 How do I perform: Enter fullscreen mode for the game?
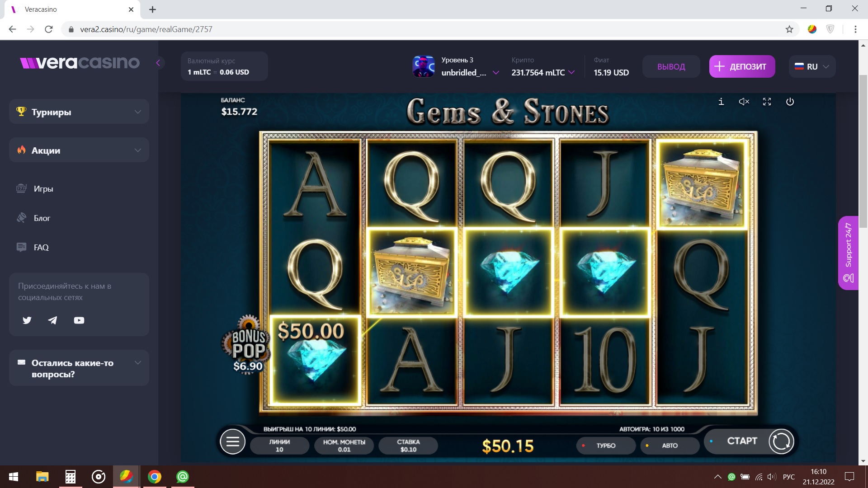pyautogui.click(x=767, y=102)
